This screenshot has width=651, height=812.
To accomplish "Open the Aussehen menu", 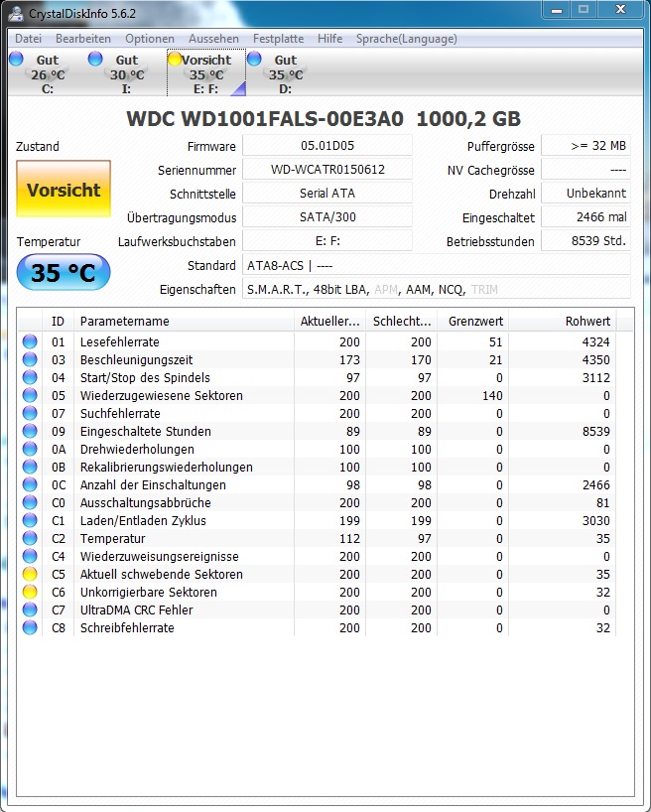I will pyautogui.click(x=213, y=39).
